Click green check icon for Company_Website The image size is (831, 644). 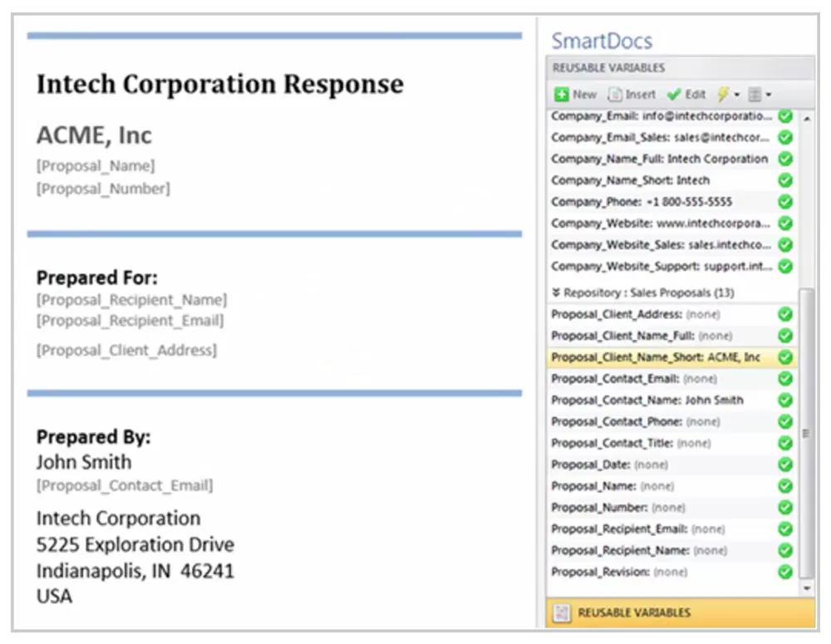pyautogui.click(x=785, y=224)
